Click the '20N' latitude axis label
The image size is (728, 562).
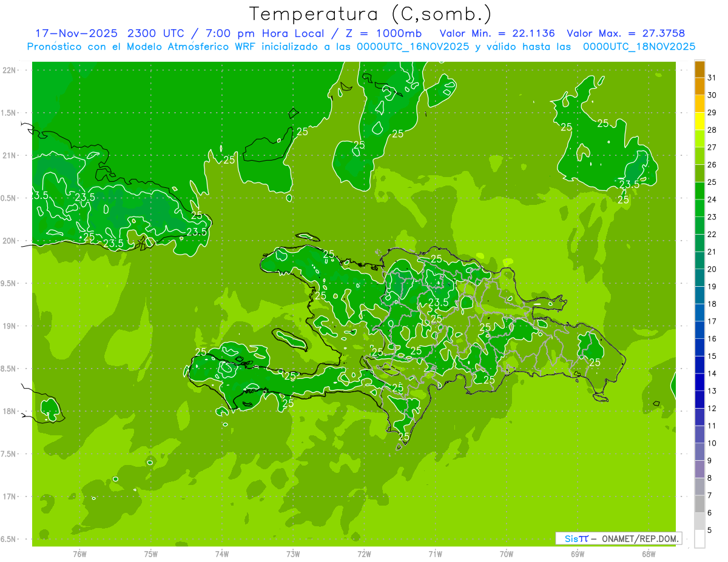coord(9,241)
